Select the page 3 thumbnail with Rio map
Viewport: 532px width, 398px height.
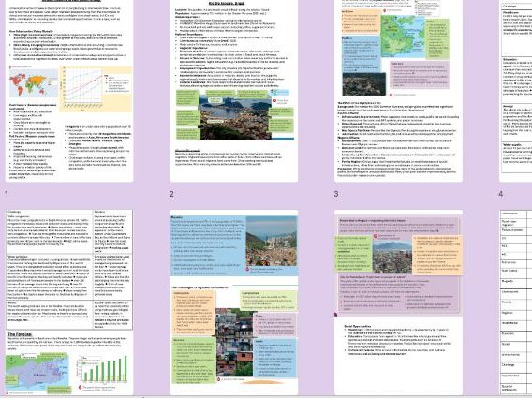point(398,91)
